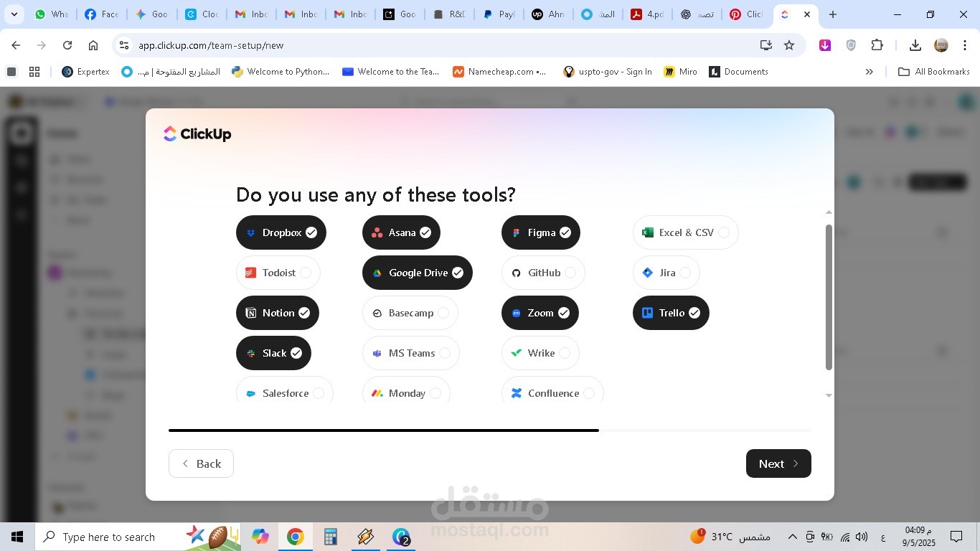
Task: Select the Monday tool chip
Action: (x=406, y=392)
